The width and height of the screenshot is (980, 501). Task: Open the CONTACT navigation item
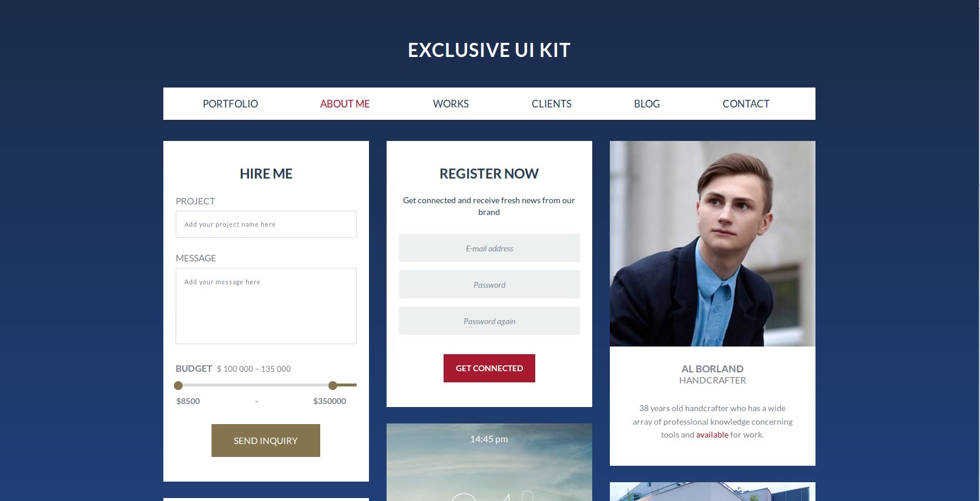click(x=746, y=104)
